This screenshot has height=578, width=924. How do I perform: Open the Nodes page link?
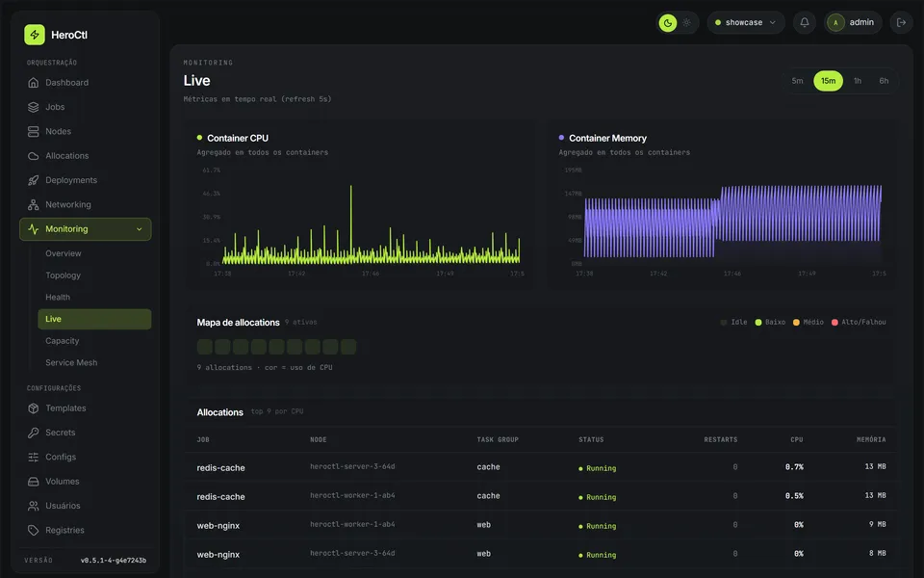click(x=58, y=132)
